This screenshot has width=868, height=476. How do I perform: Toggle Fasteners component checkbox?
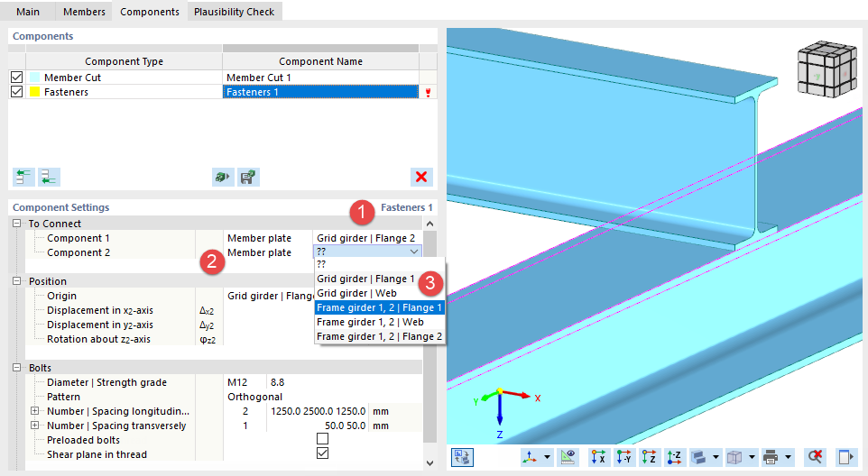coord(16,92)
